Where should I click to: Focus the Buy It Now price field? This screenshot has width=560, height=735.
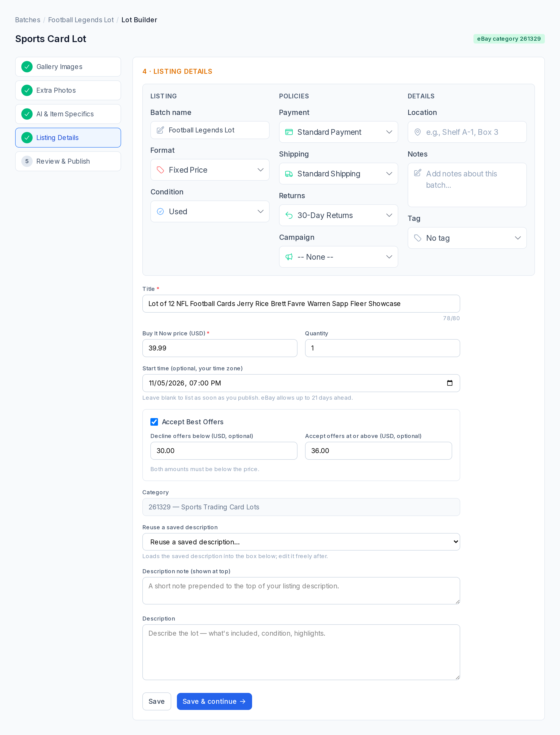(x=220, y=348)
